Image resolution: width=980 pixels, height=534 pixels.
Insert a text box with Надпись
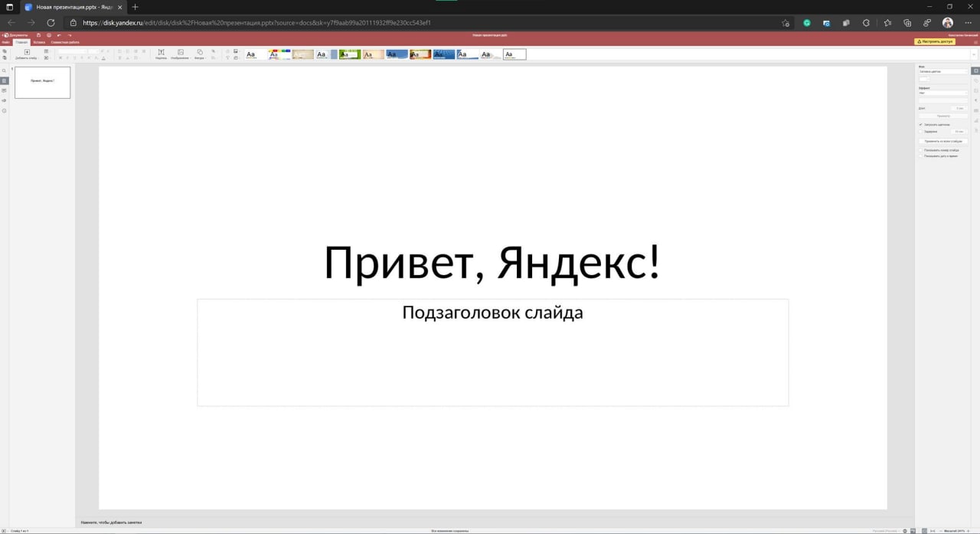(x=161, y=54)
